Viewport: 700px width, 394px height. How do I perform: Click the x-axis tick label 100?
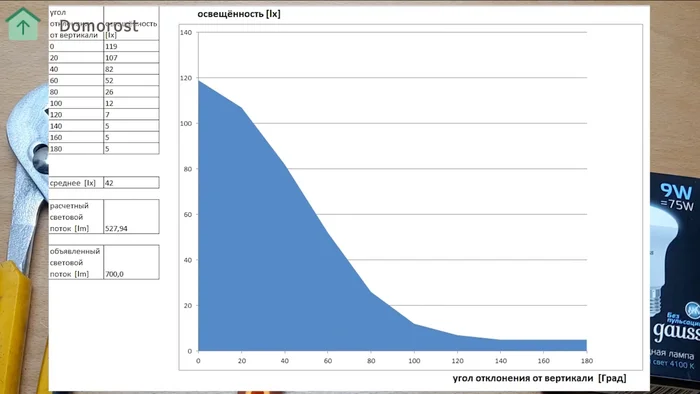414,361
